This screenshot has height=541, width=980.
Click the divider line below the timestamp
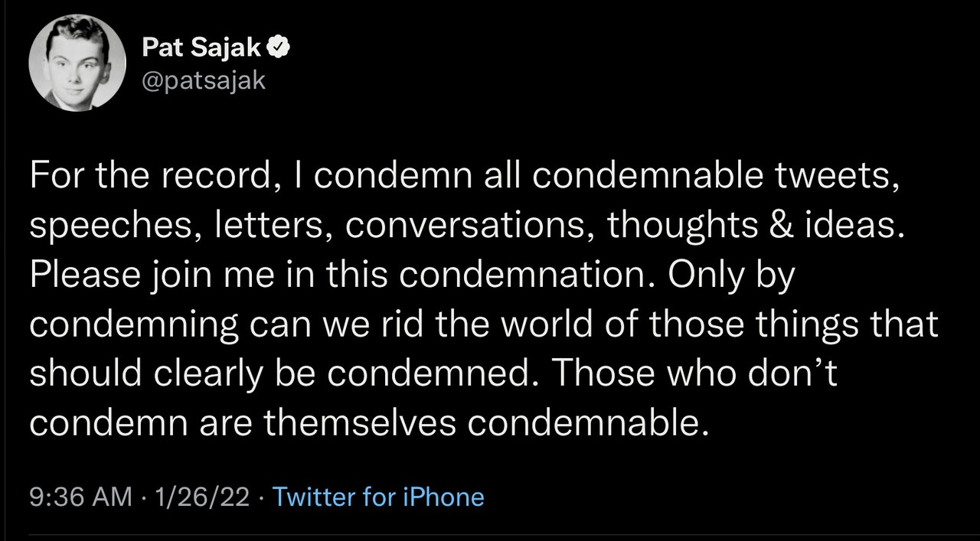pyautogui.click(x=490, y=534)
